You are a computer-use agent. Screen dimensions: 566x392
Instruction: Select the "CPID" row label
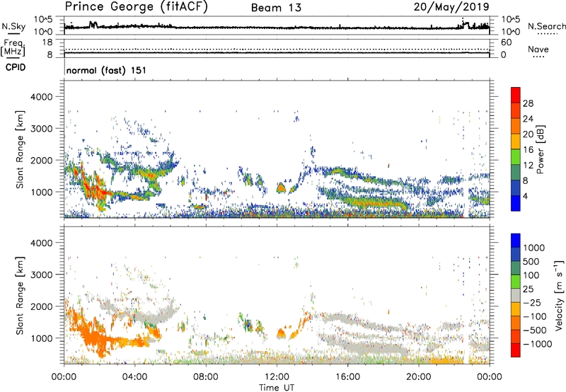point(16,67)
